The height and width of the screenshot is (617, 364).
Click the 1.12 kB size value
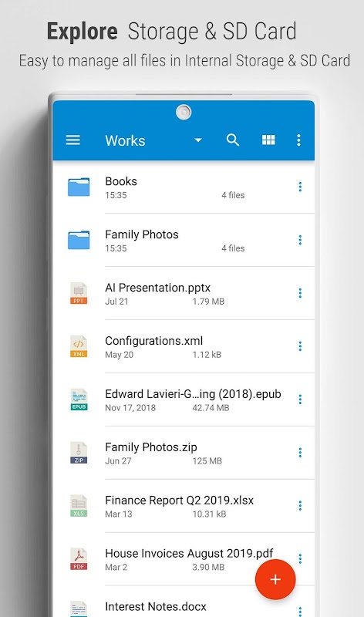click(x=207, y=355)
